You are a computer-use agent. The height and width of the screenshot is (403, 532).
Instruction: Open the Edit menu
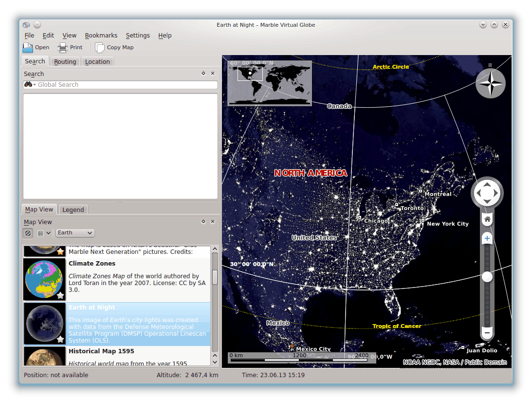tap(48, 36)
